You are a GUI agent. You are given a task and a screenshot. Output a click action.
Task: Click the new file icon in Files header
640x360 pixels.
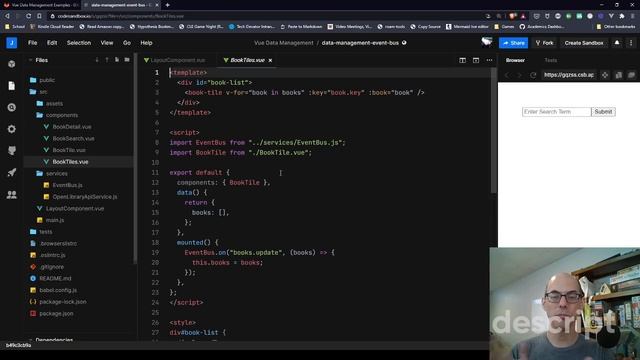(117, 60)
